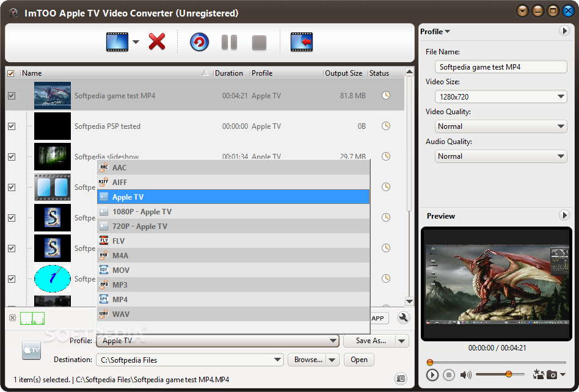The height and width of the screenshot is (392, 579).
Task: Toggle the select-all checkbox in header
Action: click(x=11, y=73)
